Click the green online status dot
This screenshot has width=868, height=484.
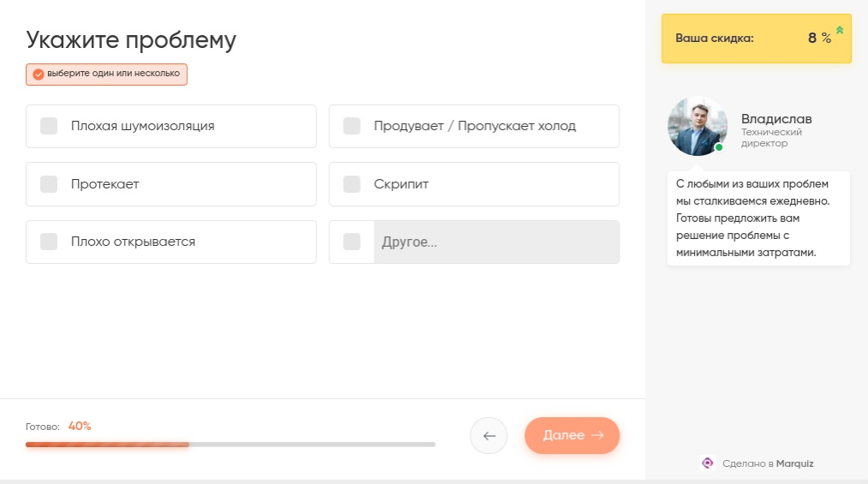click(x=719, y=147)
